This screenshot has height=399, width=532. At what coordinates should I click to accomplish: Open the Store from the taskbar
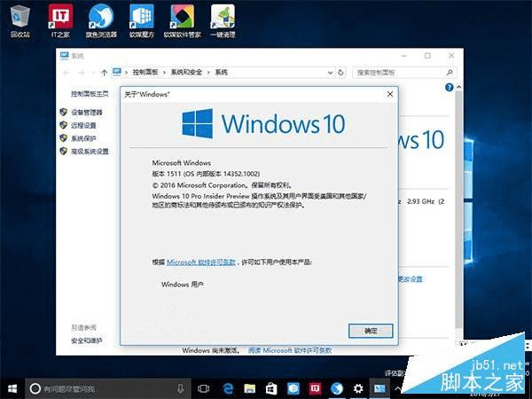pyautogui.click(x=271, y=388)
